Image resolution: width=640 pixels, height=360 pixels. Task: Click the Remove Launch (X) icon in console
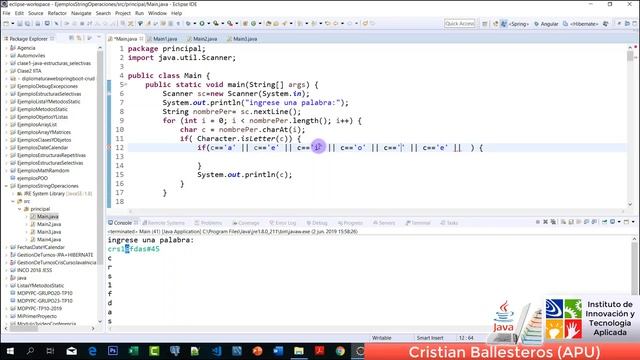[x=545, y=222]
